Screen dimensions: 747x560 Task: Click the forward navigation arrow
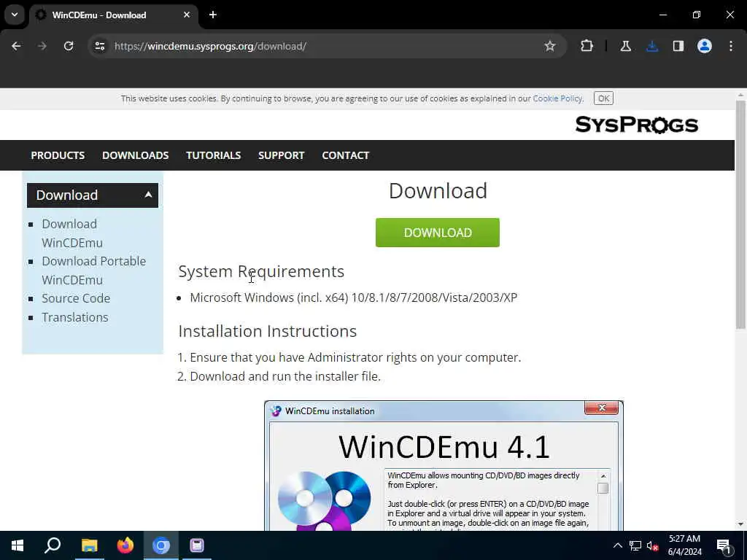[42, 46]
